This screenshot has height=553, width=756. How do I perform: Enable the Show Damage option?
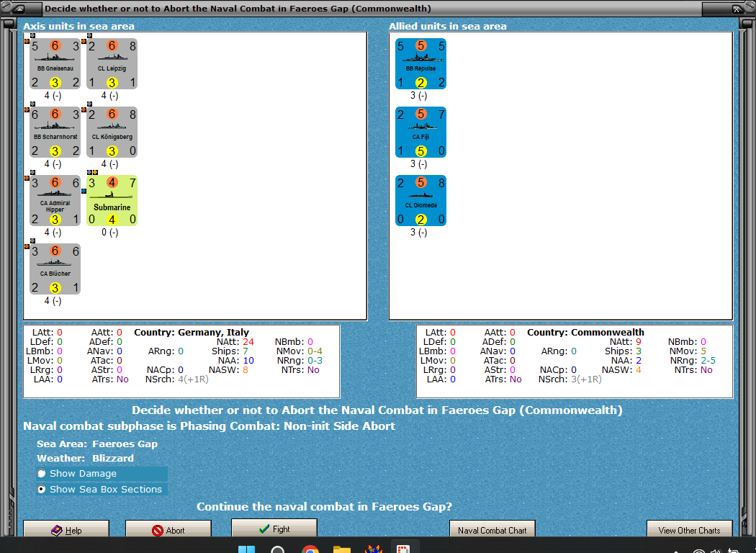(x=102, y=474)
